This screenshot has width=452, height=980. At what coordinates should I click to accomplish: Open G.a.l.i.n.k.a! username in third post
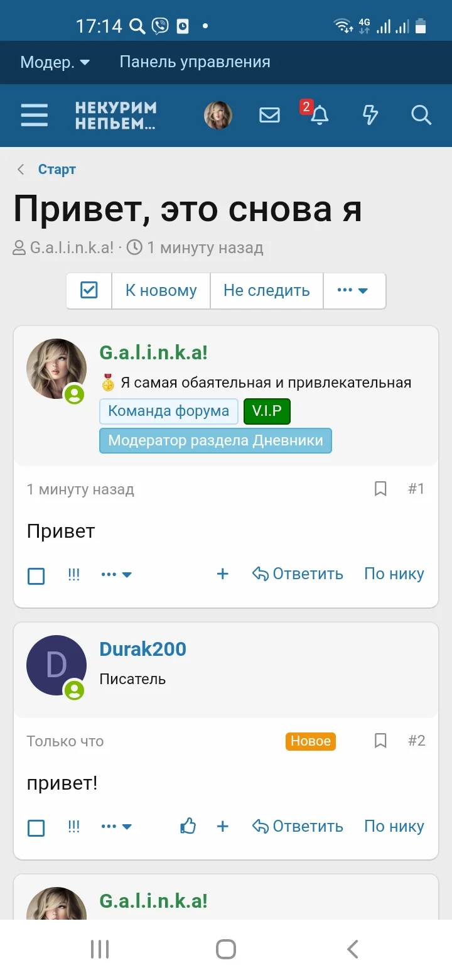click(x=154, y=901)
